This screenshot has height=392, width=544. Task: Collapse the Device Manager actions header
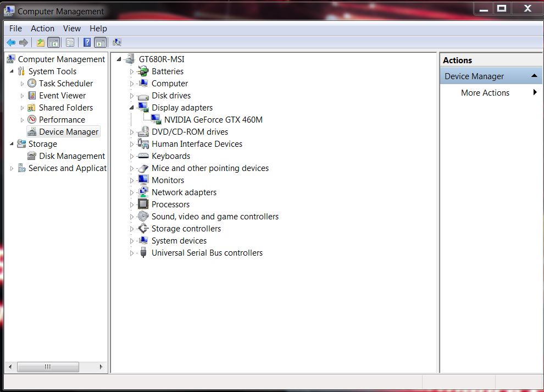pyautogui.click(x=534, y=76)
